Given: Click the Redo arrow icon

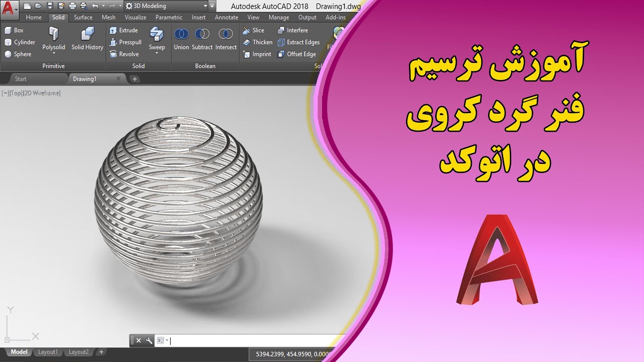Looking at the screenshot, I should pyautogui.click(x=113, y=6).
